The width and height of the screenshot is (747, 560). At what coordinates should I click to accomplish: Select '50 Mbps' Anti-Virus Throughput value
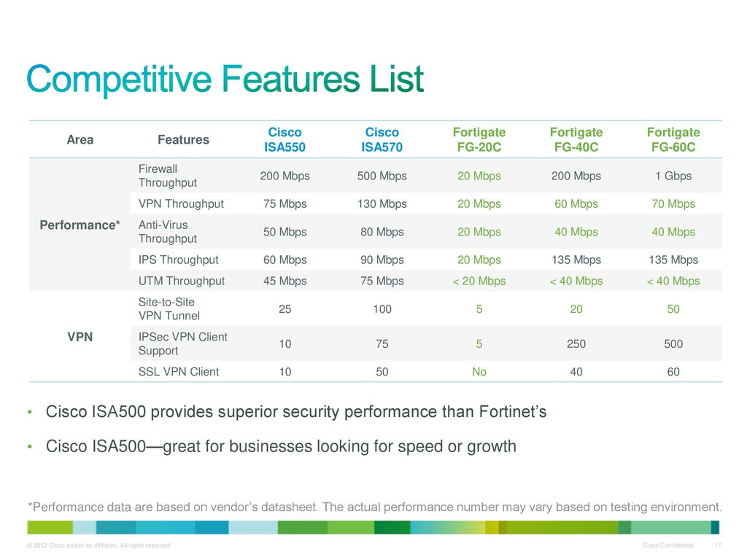[285, 232]
